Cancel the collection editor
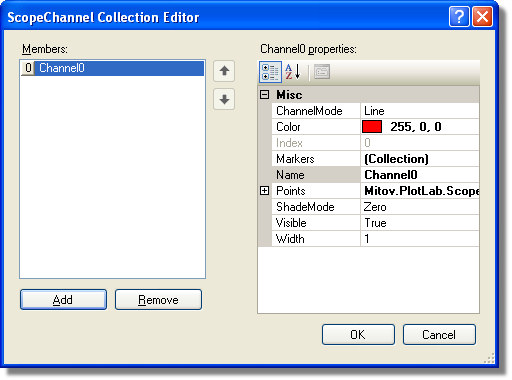Screen dimensions: 512x380 click(439, 334)
